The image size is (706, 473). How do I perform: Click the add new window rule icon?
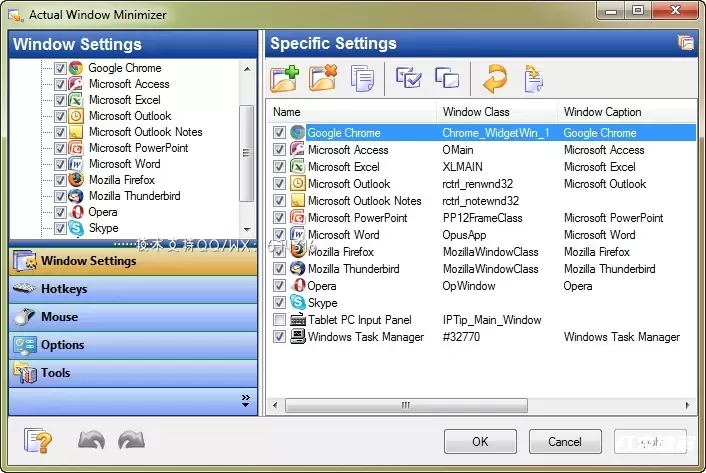pyautogui.click(x=285, y=79)
